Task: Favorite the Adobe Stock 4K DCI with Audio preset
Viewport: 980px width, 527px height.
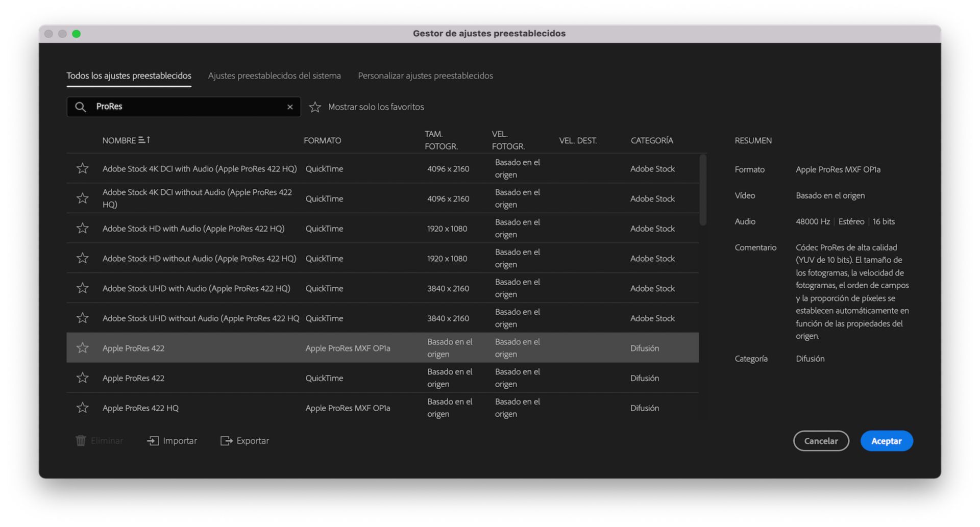Action: (82, 168)
